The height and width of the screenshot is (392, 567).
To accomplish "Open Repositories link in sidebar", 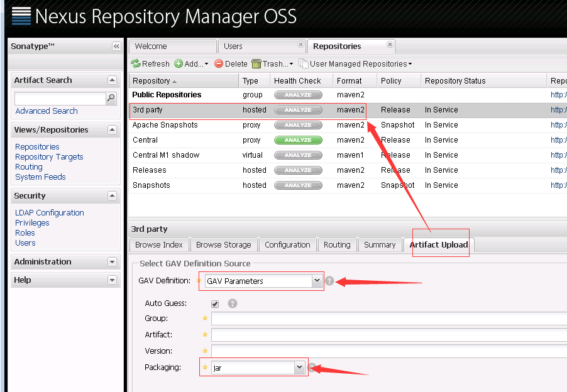I will pos(37,146).
